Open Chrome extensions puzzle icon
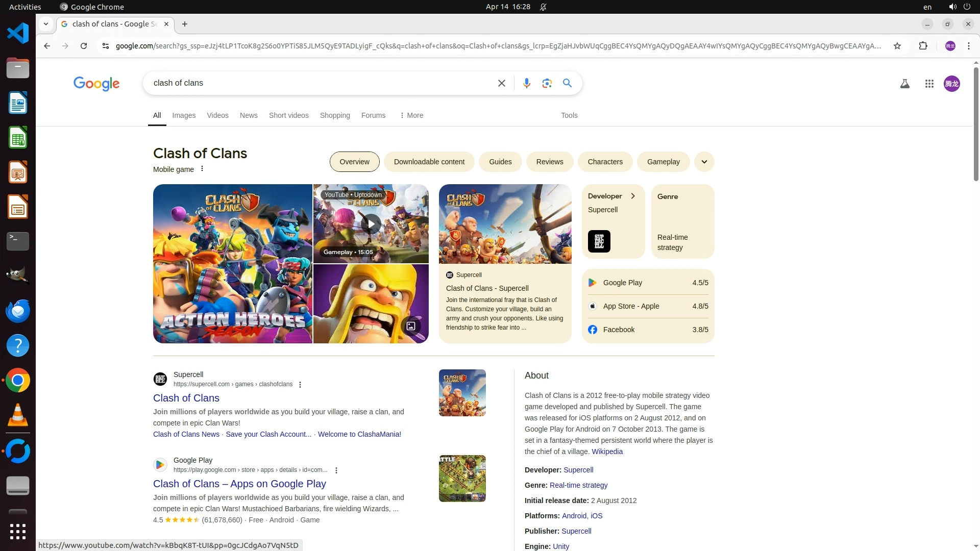Screen dimensions: 980x551 tap(923, 46)
